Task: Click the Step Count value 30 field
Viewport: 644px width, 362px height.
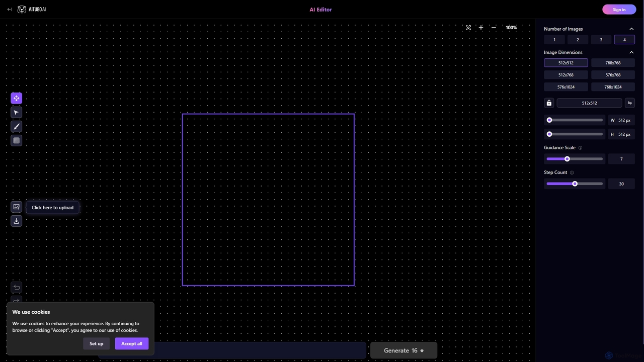Action: (x=621, y=184)
